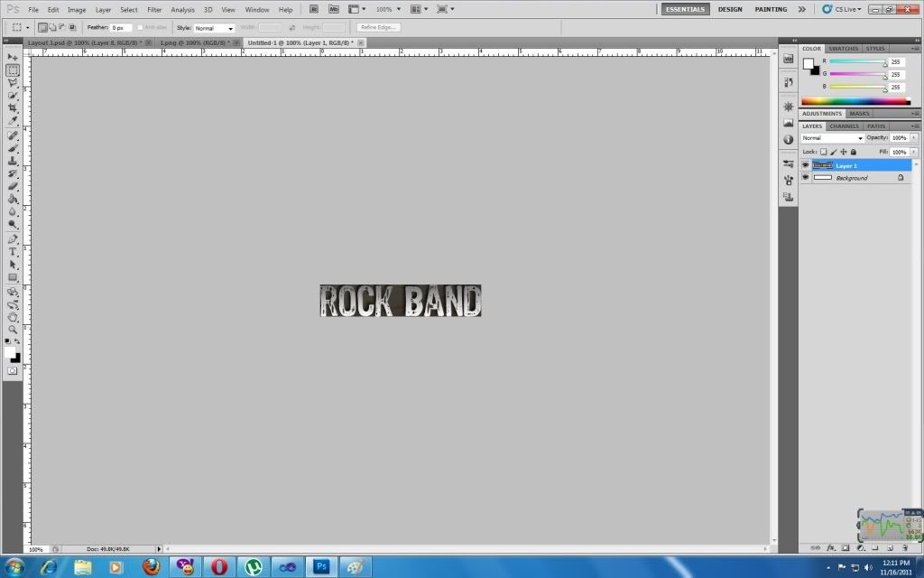Select the Hand tool
The image size is (924, 578).
pos(13,317)
